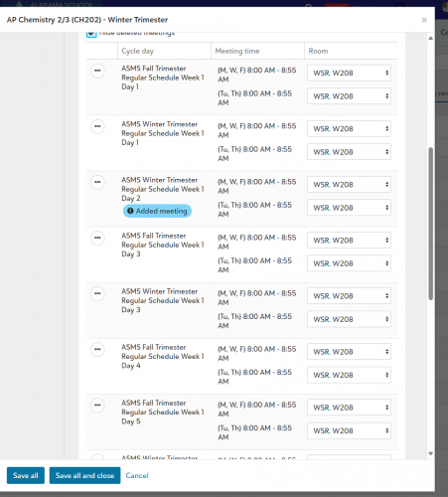Open options menu for Fall Trimester Day 4
Screen dimensions: 448x497
tap(97, 349)
